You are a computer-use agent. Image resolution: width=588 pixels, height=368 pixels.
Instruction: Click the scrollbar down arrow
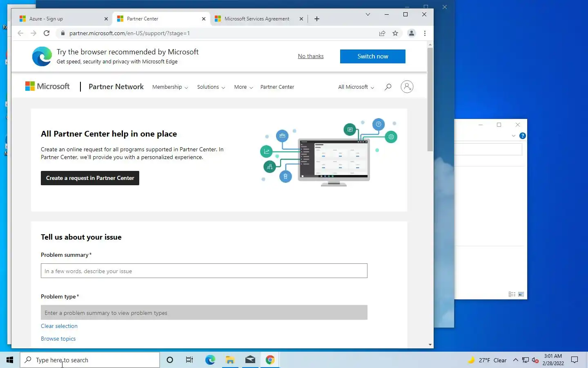pos(430,345)
